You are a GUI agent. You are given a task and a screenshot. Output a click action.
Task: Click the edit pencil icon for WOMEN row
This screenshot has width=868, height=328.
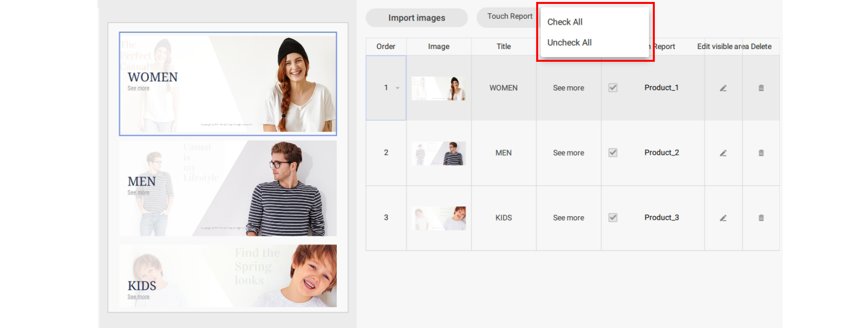[723, 88]
